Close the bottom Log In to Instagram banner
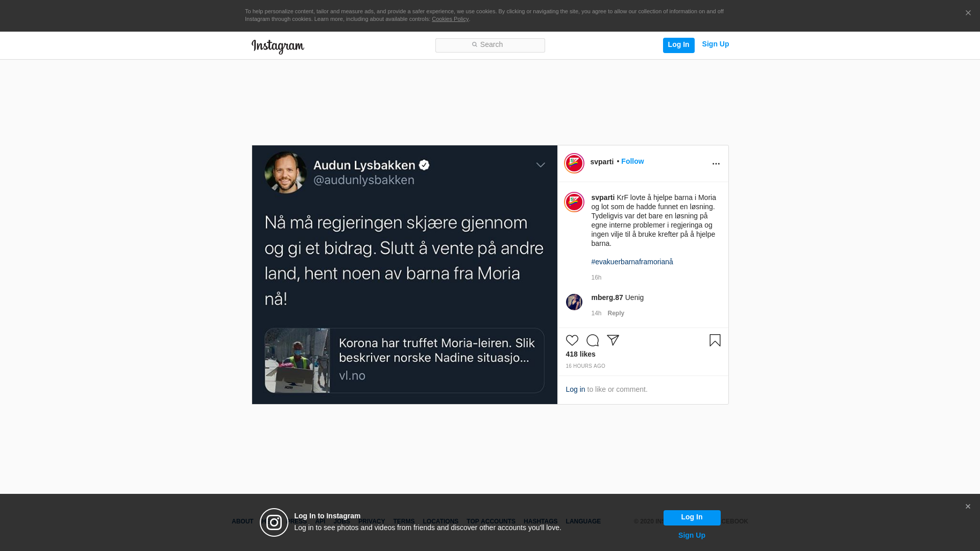 pyautogui.click(x=968, y=507)
